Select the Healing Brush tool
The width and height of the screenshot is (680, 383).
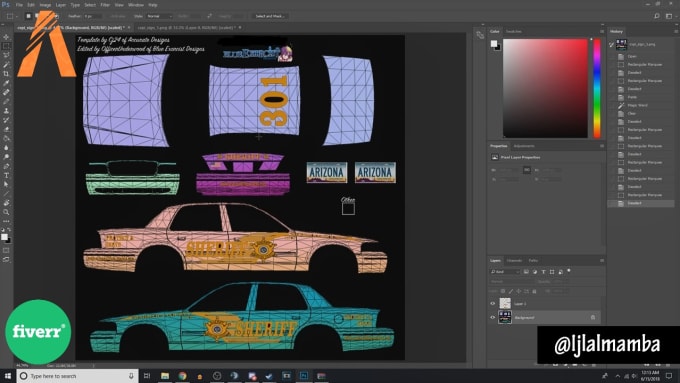[x=6, y=92]
